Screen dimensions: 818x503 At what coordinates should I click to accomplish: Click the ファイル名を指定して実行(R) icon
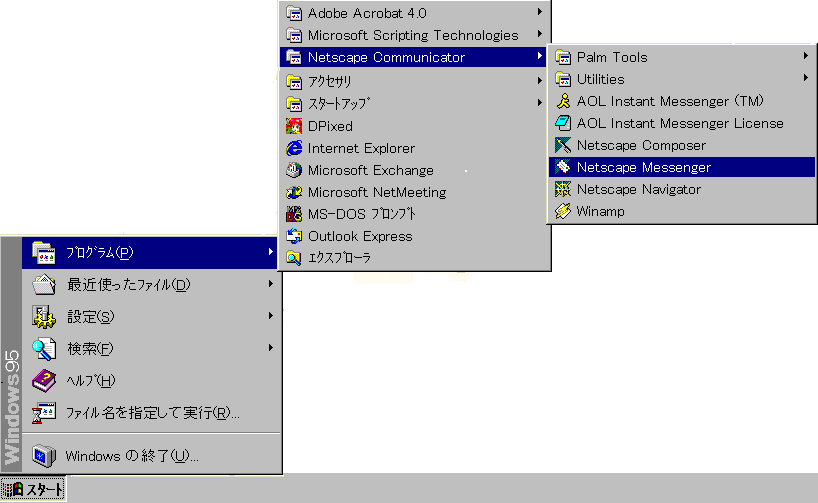[44, 413]
